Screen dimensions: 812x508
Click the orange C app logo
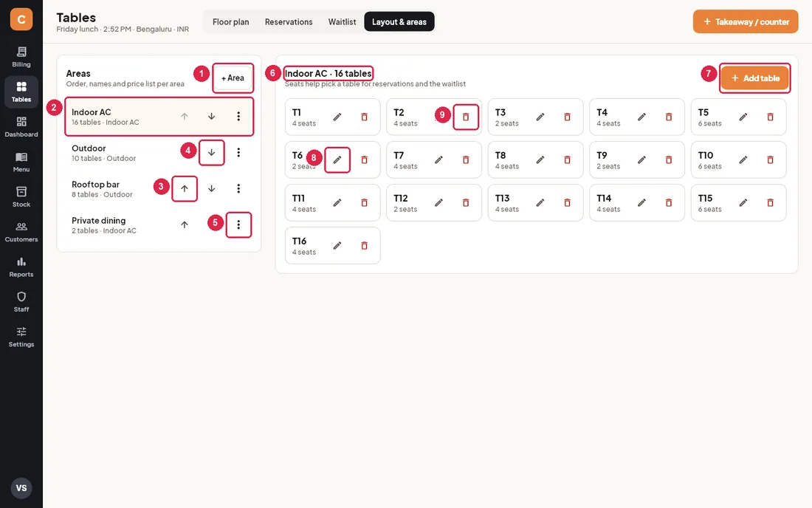(x=21, y=19)
